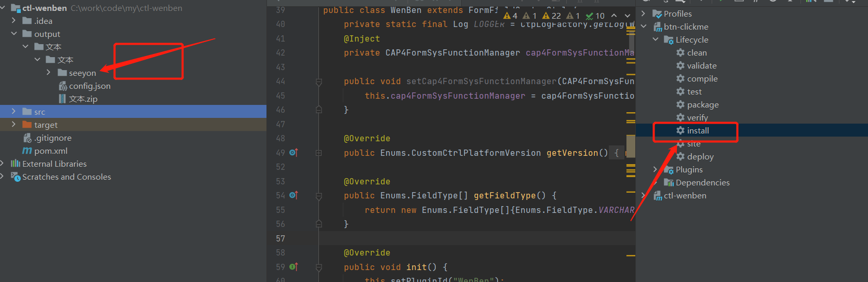Collapse the output folder
This screenshot has width=868, height=282.
pyautogui.click(x=14, y=34)
